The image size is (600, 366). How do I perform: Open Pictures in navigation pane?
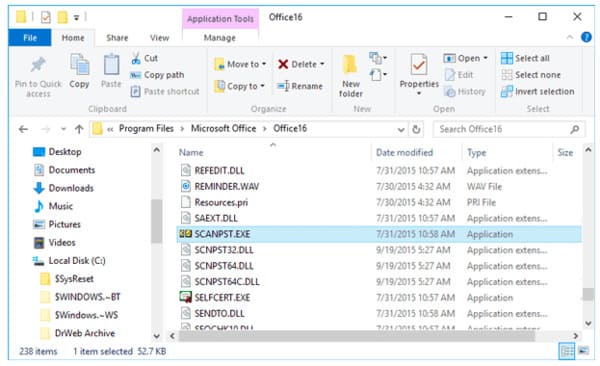57,224
